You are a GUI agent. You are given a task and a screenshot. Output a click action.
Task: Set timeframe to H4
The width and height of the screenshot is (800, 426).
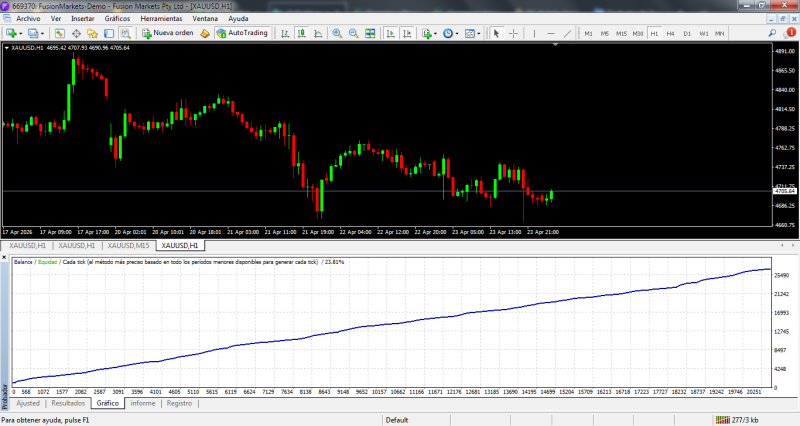pos(670,33)
